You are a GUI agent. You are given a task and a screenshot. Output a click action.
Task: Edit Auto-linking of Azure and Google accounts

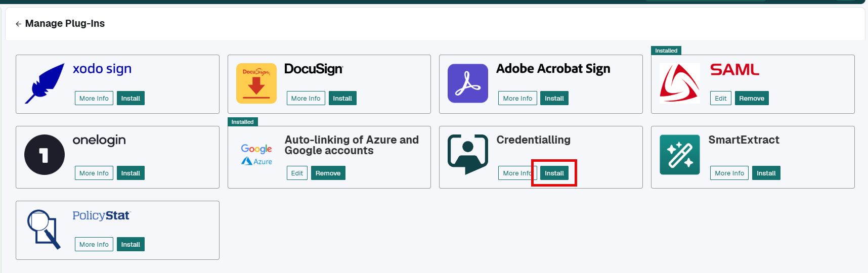297,173
